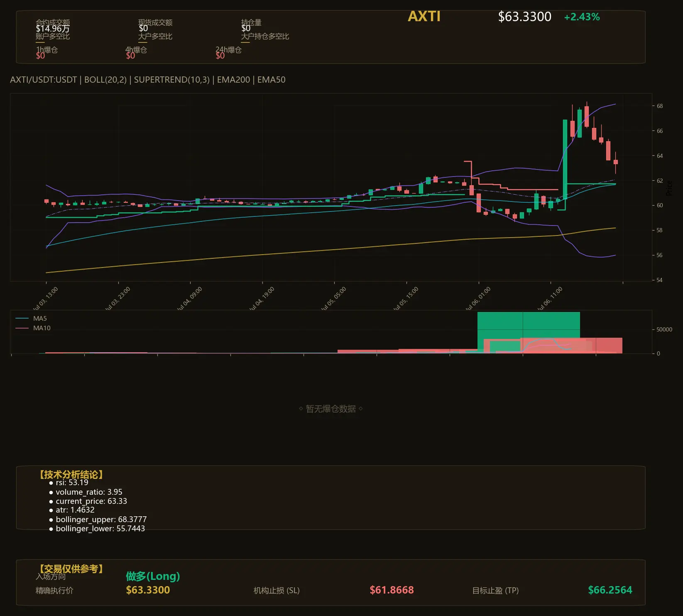
Task: Click the 账户多空比 label
Action: coord(53,36)
